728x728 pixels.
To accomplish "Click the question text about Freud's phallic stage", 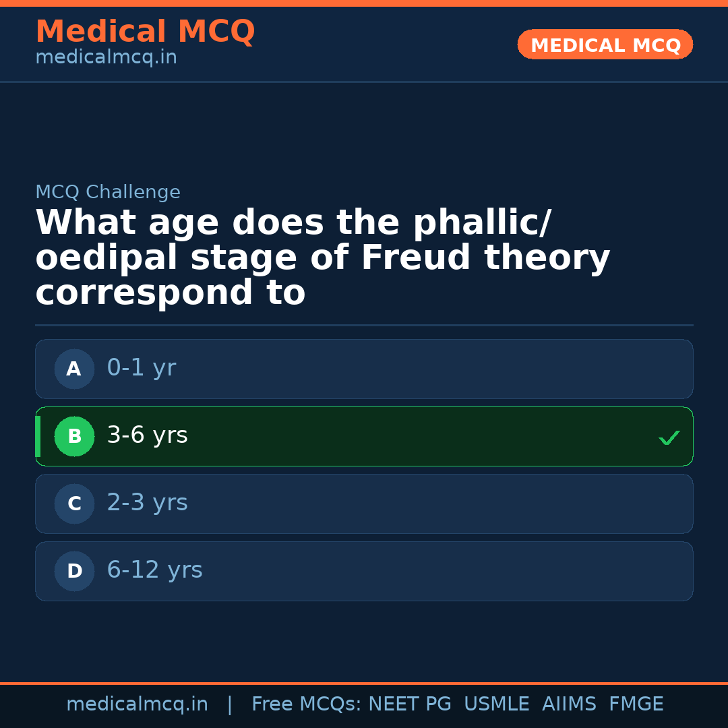I will (324, 257).
